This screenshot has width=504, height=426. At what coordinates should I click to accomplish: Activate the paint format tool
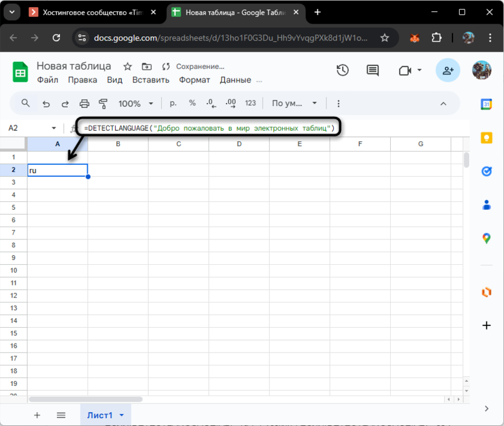coord(103,104)
